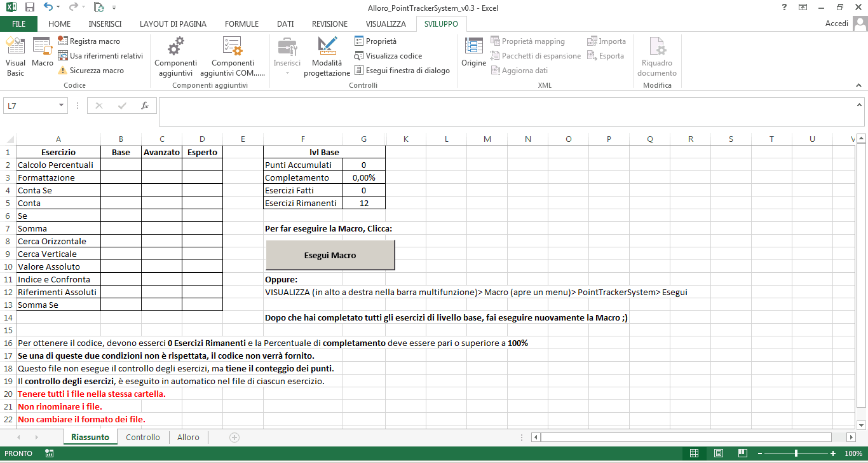Click the zoom out minus button

pyautogui.click(x=759, y=453)
